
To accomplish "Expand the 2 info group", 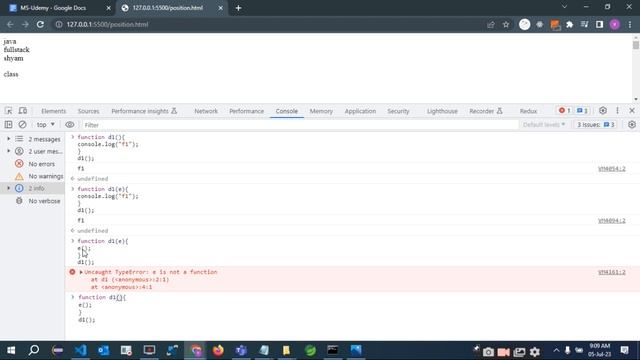I will [x=9, y=188].
